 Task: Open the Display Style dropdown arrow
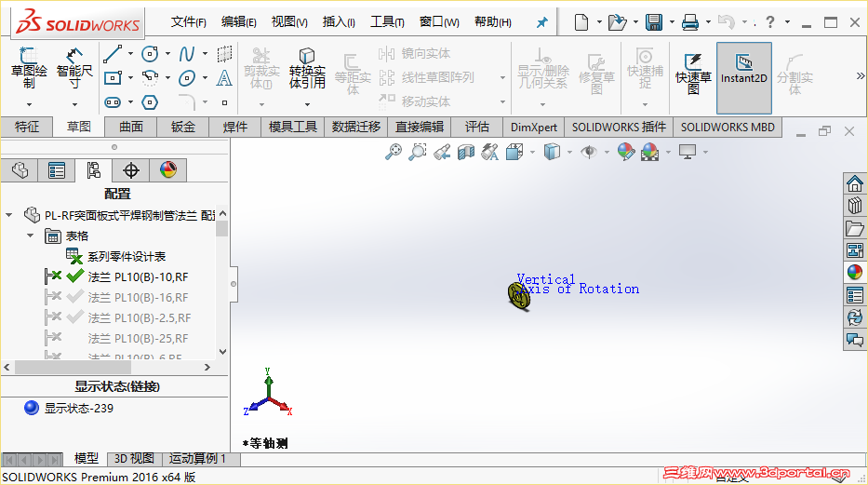[x=569, y=153]
